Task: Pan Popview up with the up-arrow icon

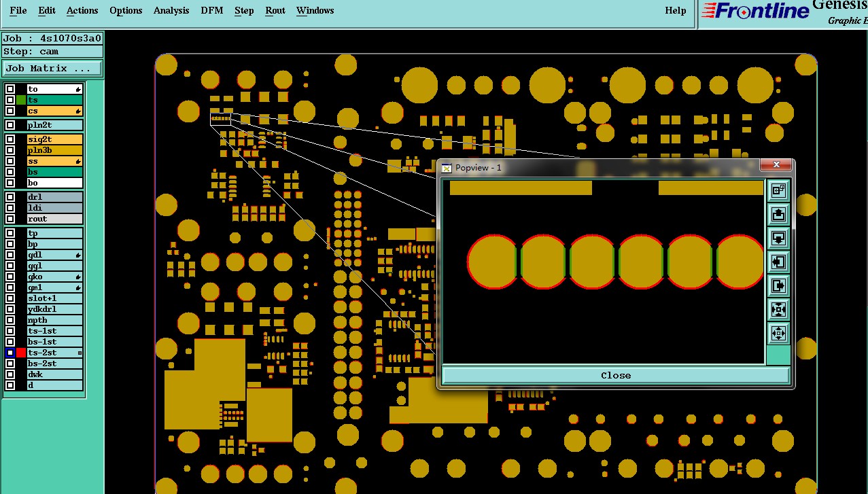Action: (x=778, y=215)
